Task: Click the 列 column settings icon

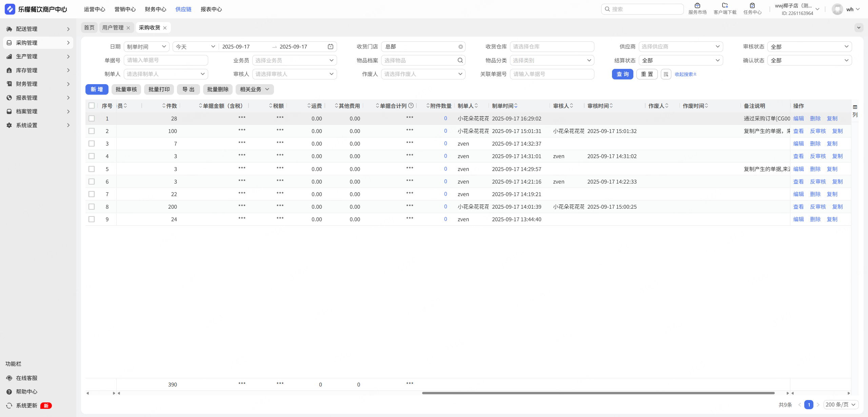Action: (855, 107)
